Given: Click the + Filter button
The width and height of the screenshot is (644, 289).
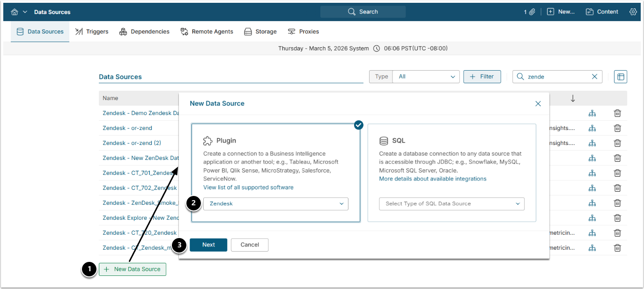Looking at the screenshot, I should coord(482,77).
